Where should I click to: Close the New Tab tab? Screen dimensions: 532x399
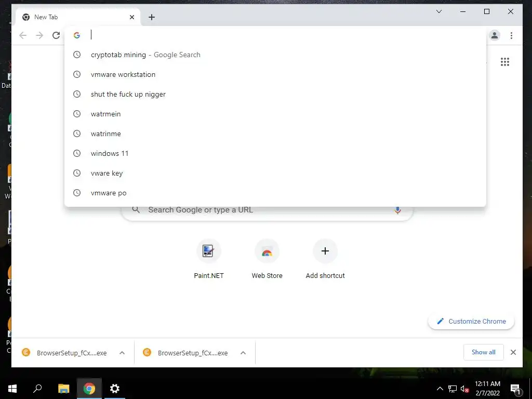(x=132, y=17)
